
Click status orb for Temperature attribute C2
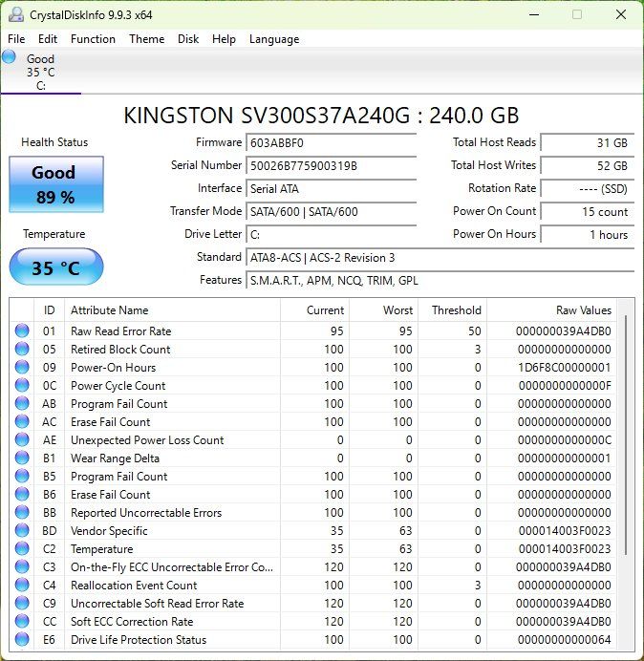click(22, 548)
